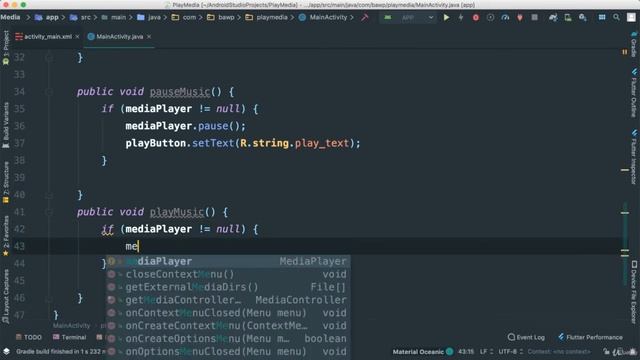The image size is (640, 360).
Task: Close the activity_main.xml tab
Action: pos(77,37)
